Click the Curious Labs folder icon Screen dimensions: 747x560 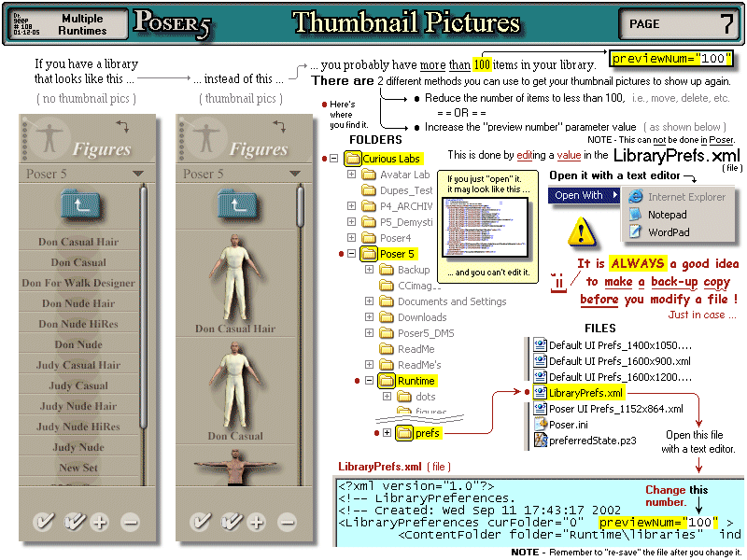pyautogui.click(x=353, y=158)
